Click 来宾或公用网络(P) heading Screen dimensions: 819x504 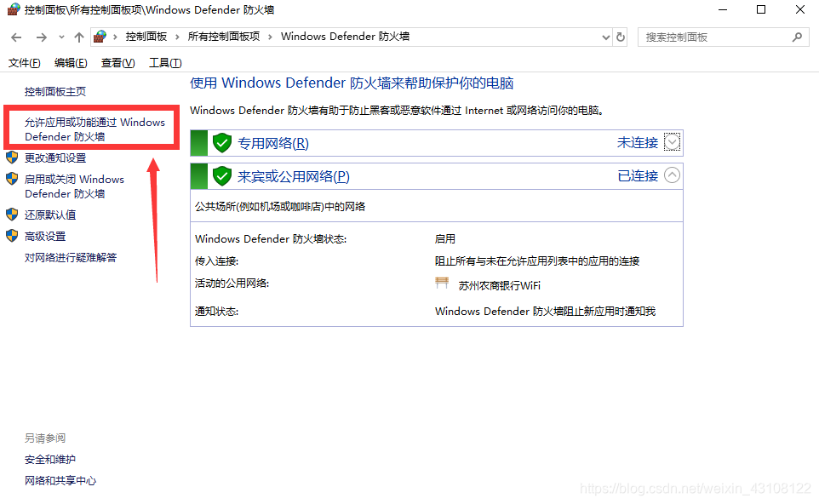[294, 176]
